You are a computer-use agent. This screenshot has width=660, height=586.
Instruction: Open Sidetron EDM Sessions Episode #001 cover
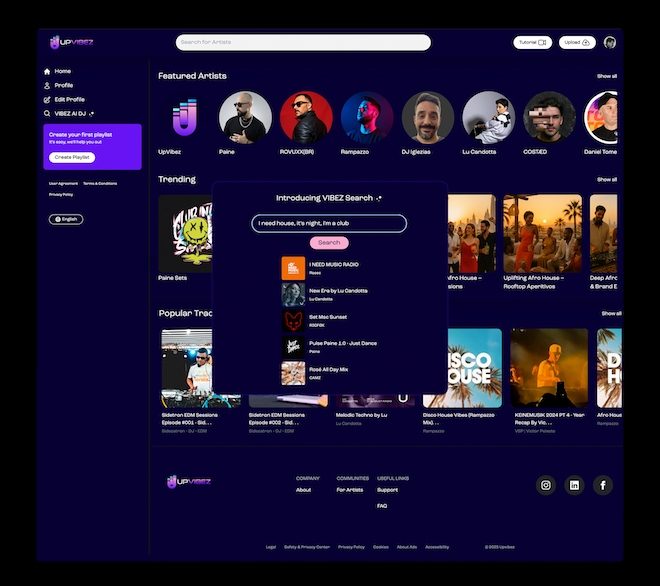pos(187,368)
